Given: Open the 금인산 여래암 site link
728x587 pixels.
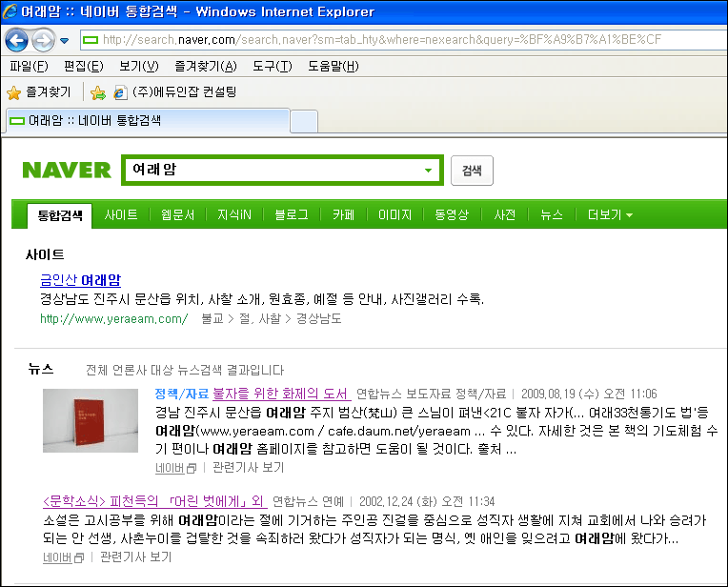Looking at the screenshot, I should pos(80,280).
